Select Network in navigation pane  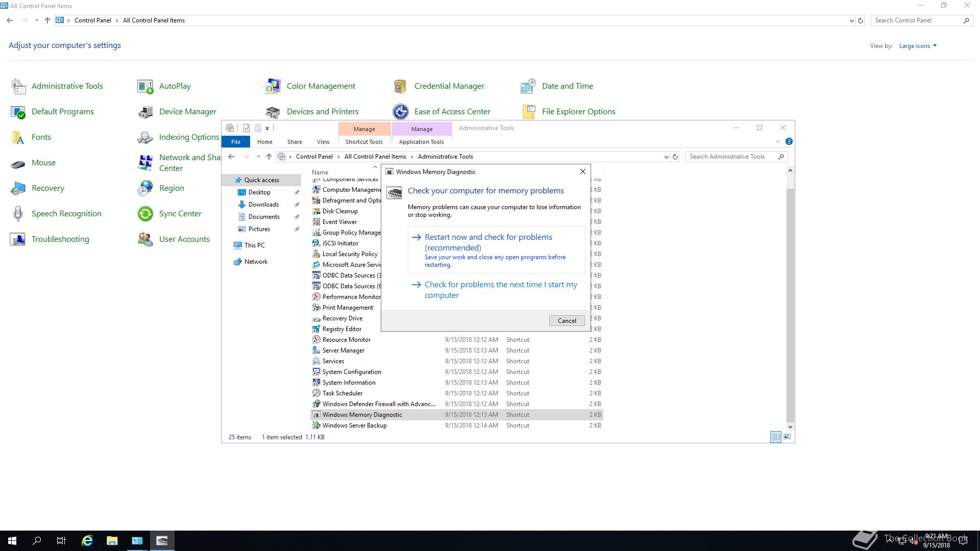(x=256, y=262)
